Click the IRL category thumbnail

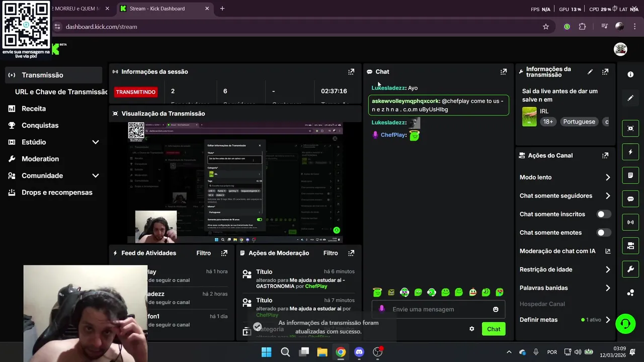pos(529,117)
